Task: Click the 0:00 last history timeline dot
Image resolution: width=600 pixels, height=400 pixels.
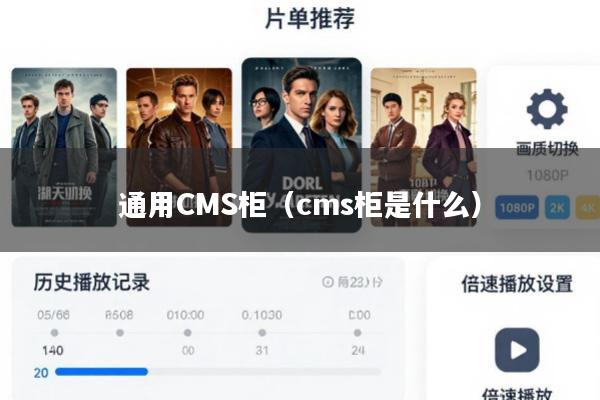Action: 357,333
